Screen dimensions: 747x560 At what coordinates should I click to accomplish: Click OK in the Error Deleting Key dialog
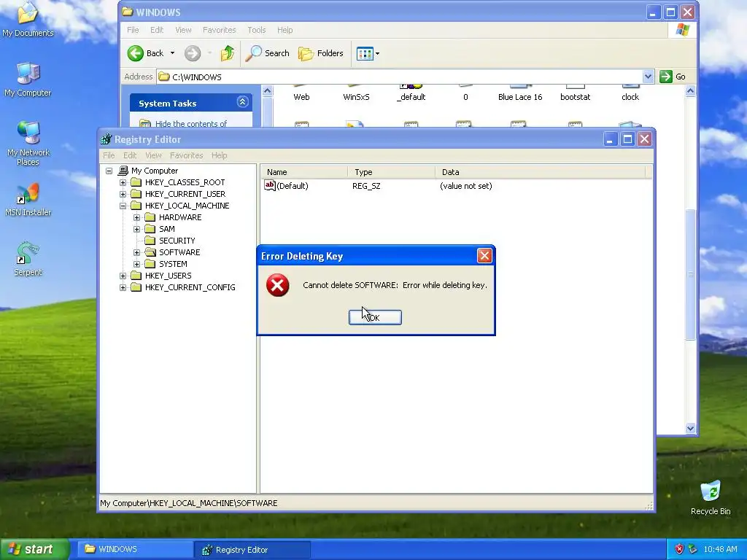point(375,318)
